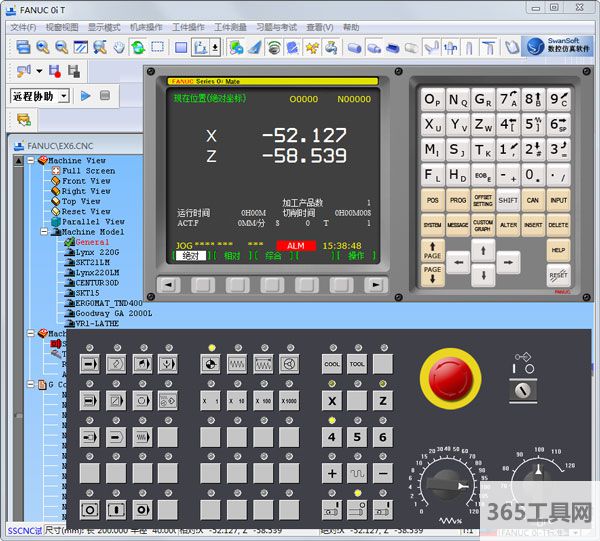Open the 帮助 menu

click(351, 27)
